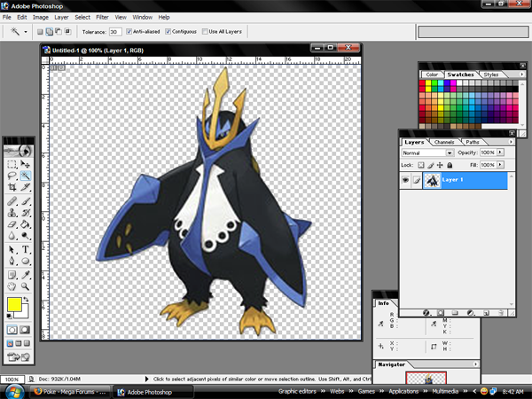Select the Magic Wand tool in toolbox
This screenshot has height=399, width=532.
pos(25,176)
